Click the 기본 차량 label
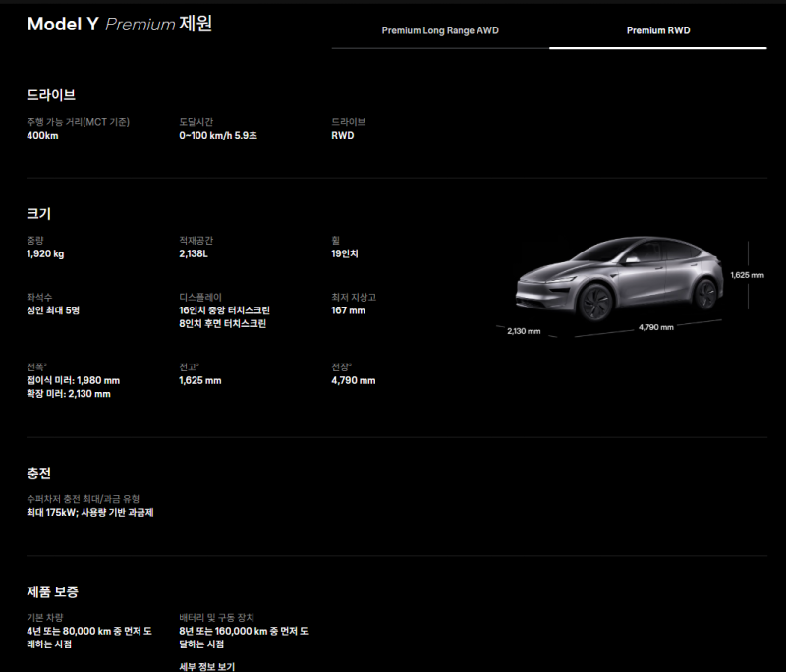This screenshot has width=786, height=672. [44, 618]
